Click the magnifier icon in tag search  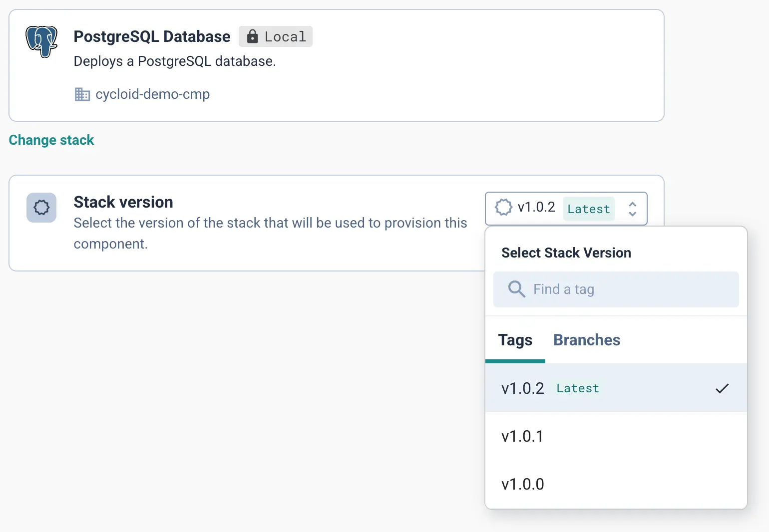click(x=516, y=289)
